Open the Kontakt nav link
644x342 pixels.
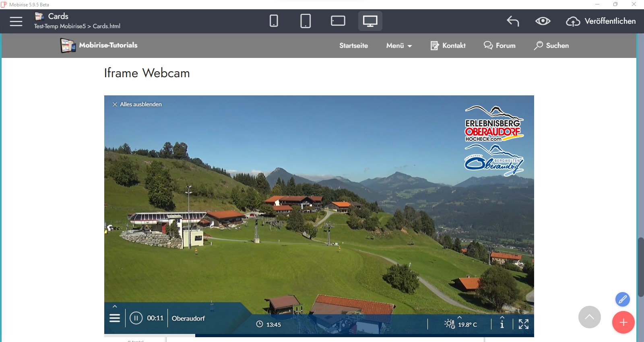(448, 46)
